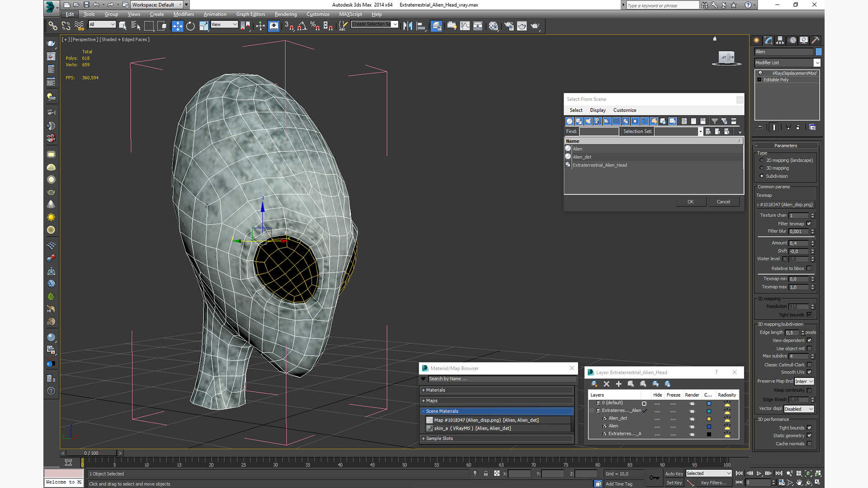Click the Alien object name color swatch
868x488 pixels.
[818, 52]
